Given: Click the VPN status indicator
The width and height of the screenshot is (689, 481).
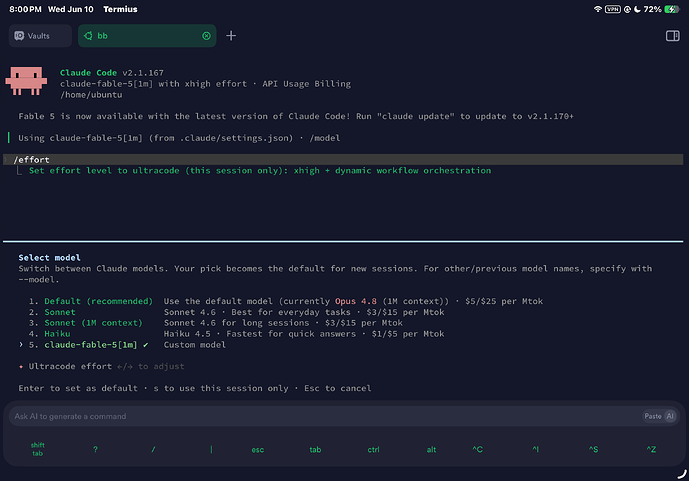Looking at the screenshot, I should point(613,9).
